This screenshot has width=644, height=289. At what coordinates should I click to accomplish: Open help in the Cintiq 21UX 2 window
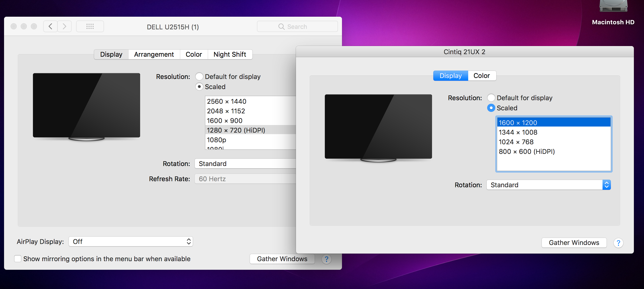[x=618, y=243]
